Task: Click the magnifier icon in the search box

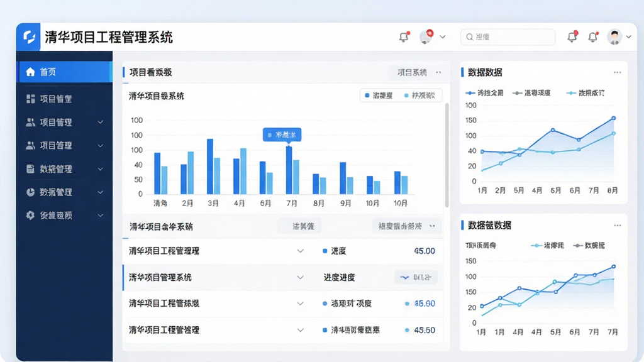Action: point(469,37)
